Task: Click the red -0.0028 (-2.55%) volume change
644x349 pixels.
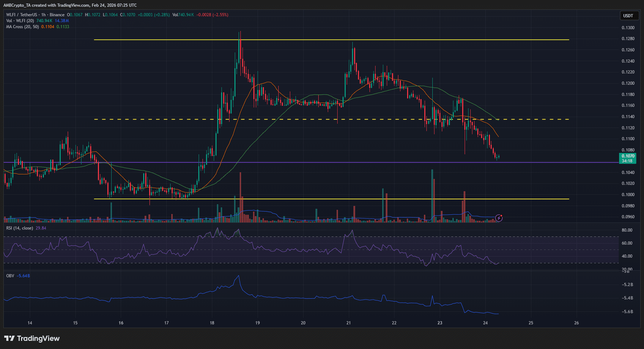Action: click(x=212, y=15)
